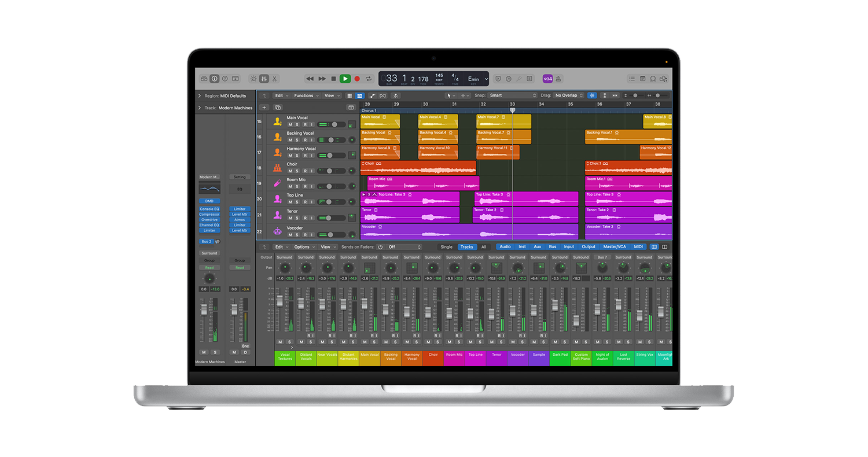The image size is (868, 457).
Task: Click the Choir track icon
Action: pyautogui.click(x=277, y=168)
